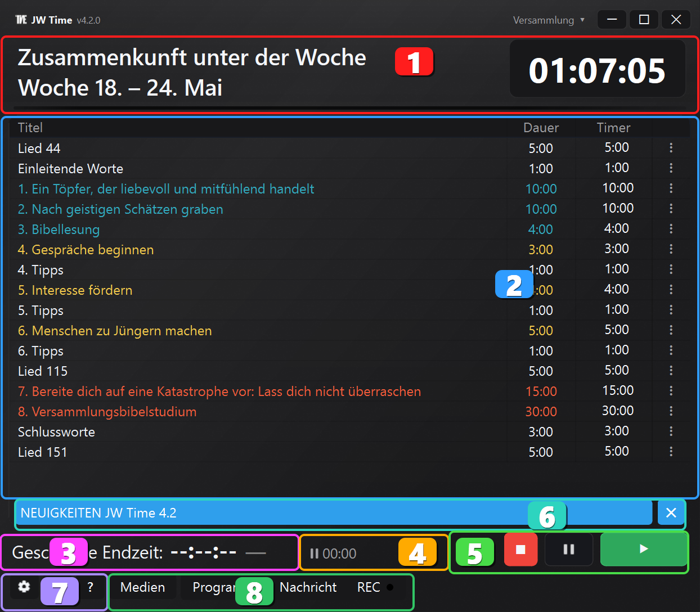This screenshot has height=612, width=700.
Task: Click the 3:00 Timer value of Schlussworte
Action: click(x=617, y=431)
